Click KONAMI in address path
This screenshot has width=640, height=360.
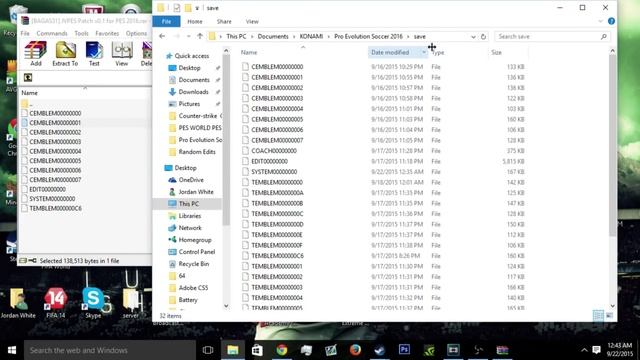(311, 36)
